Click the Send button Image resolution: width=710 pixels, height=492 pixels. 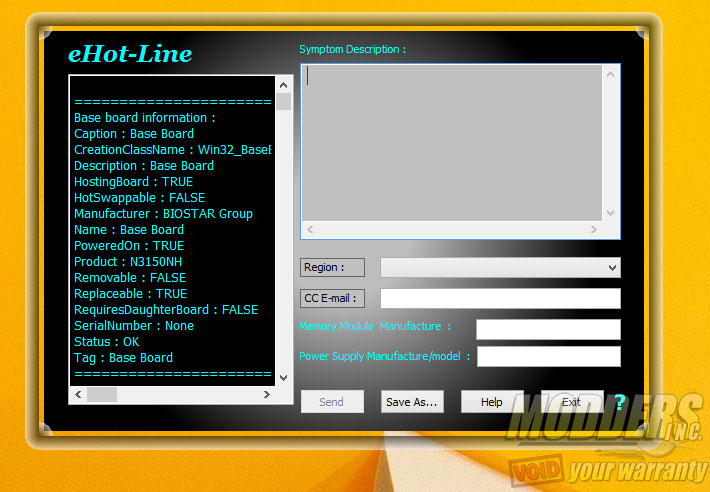point(332,401)
